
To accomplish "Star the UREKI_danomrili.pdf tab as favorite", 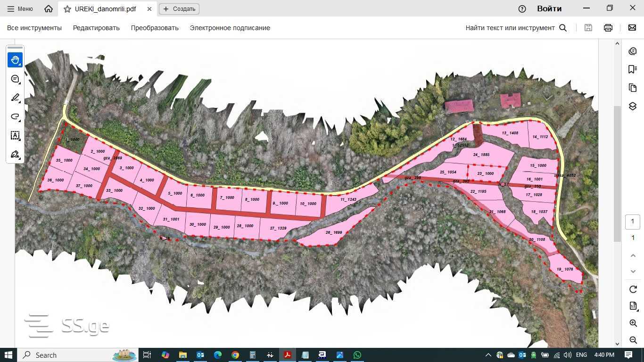I will coord(67,9).
